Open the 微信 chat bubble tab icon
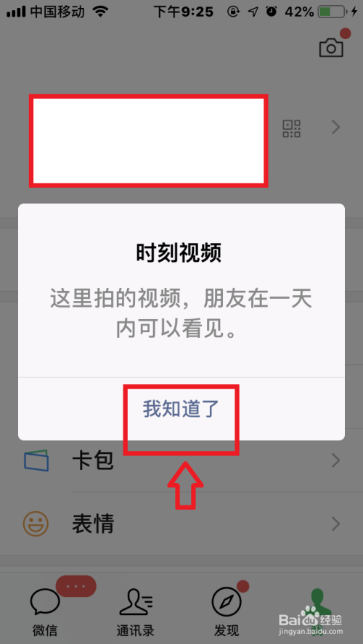Viewport: 363px width, 644px height. coord(45,602)
